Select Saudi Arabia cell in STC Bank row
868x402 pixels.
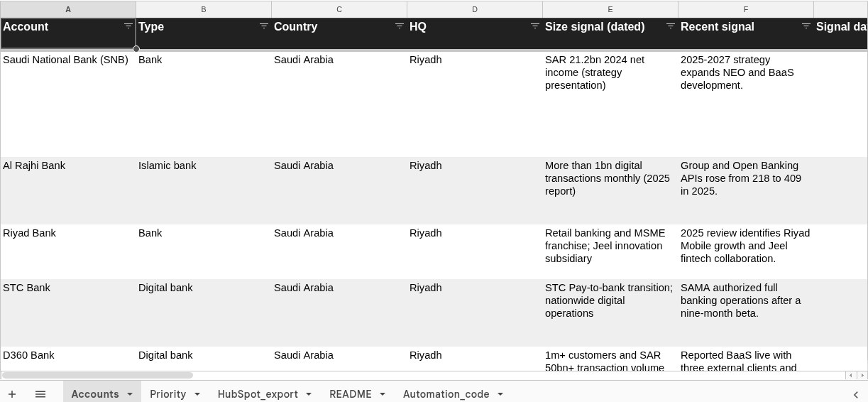[x=339, y=313]
